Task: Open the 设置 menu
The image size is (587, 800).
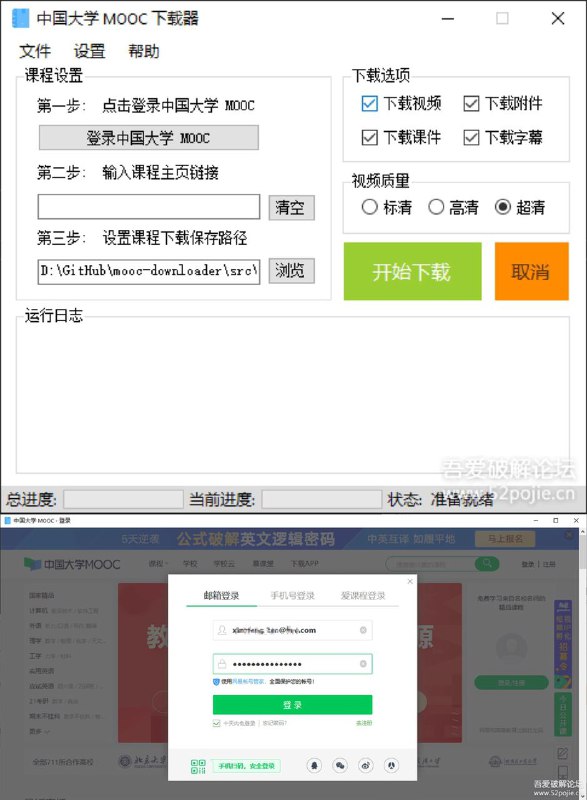Action: click(x=89, y=51)
